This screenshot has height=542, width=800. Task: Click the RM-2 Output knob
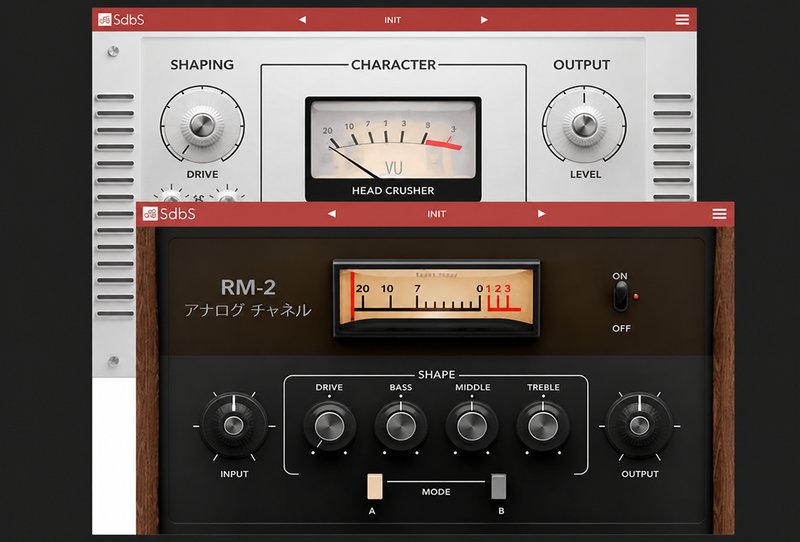[639, 426]
